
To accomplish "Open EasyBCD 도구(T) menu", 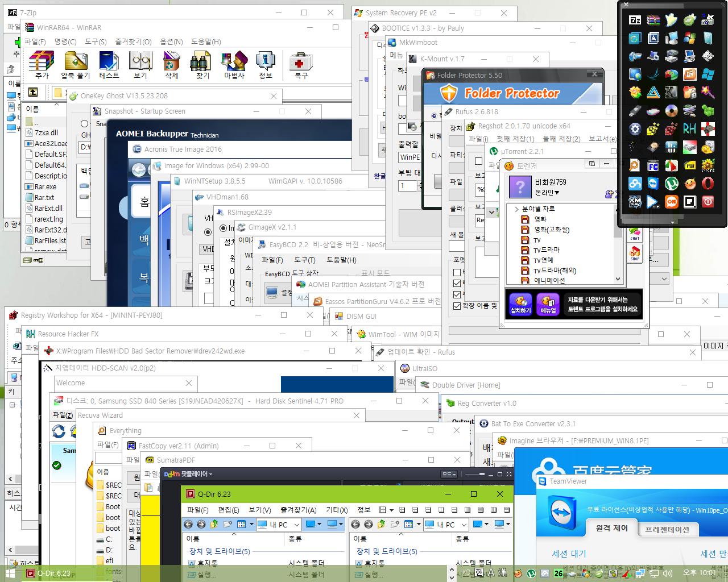I will tap(304, 260).
